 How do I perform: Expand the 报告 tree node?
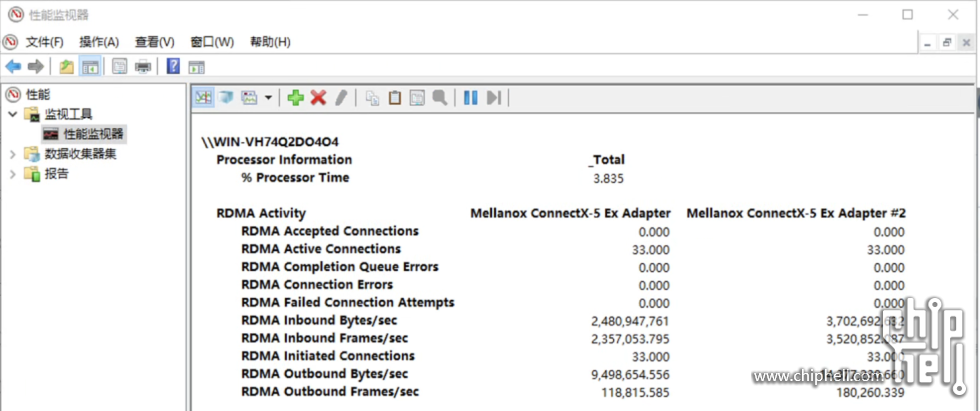[12, 174]
